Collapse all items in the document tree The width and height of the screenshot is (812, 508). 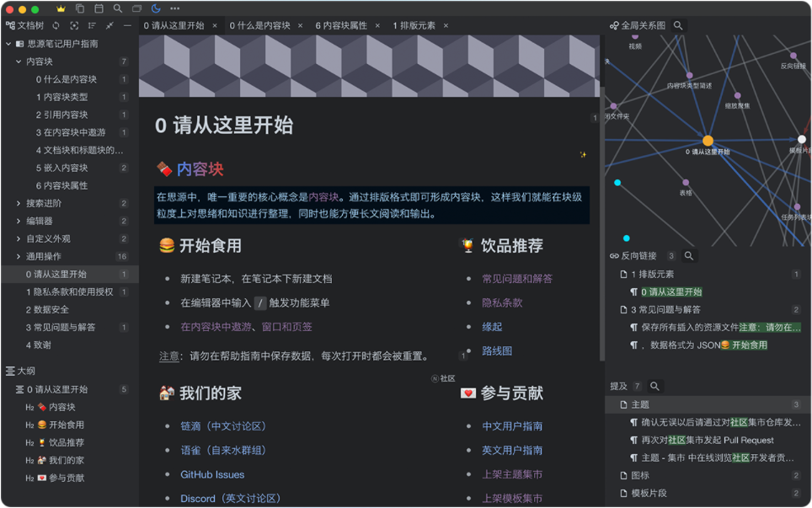[110, 26]
